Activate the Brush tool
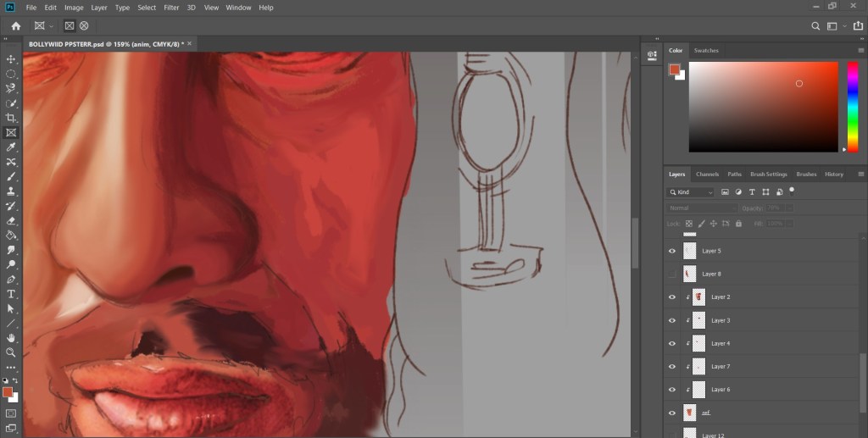 (11, 177)
